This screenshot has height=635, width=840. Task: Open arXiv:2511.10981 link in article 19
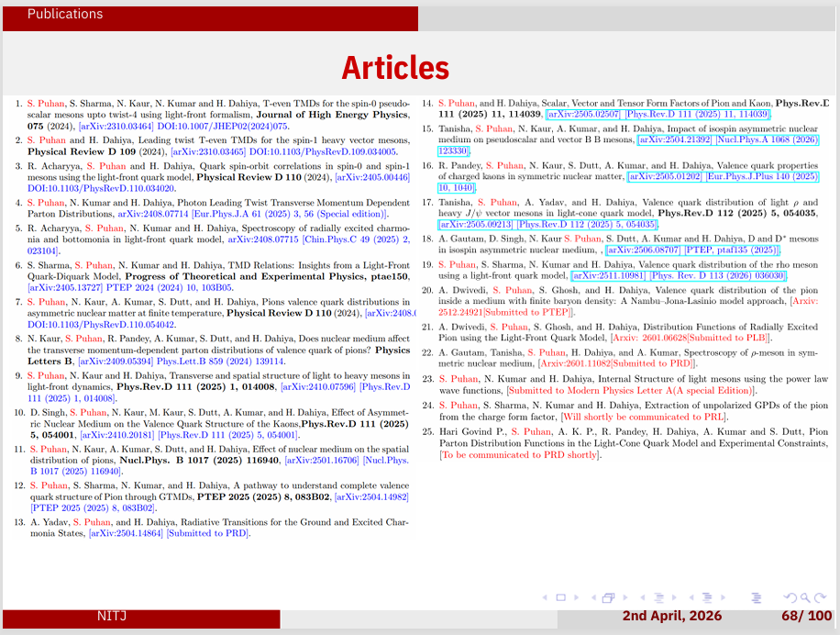coord(609,275)
